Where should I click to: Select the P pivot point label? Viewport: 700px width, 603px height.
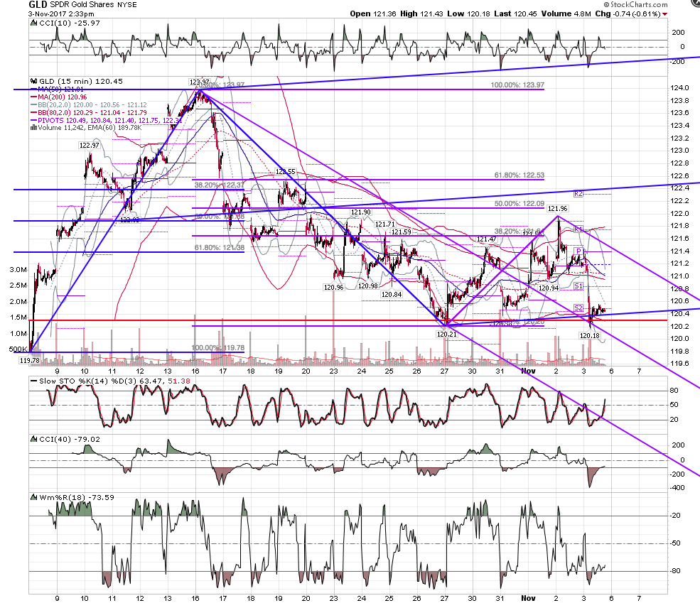(578, 251)
